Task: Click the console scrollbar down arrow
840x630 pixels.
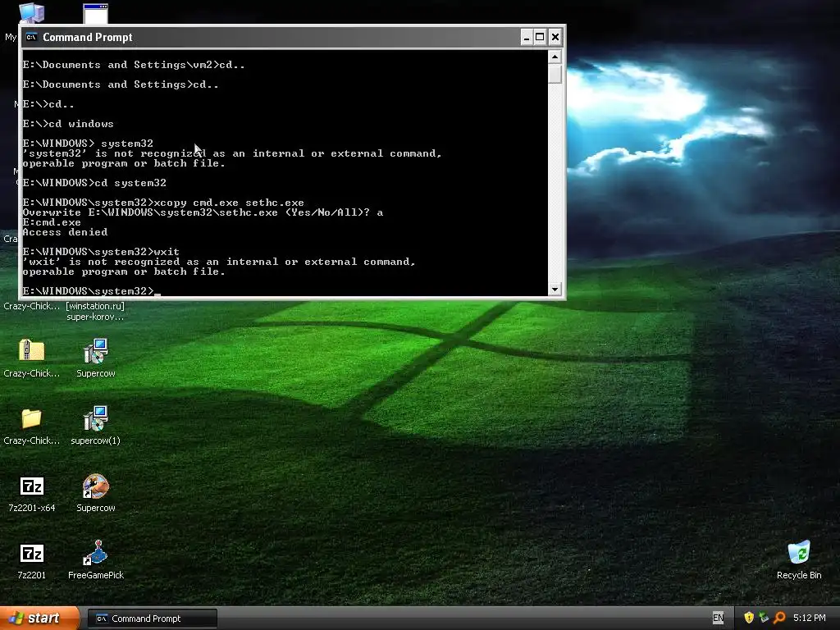Action: (555, 290)
